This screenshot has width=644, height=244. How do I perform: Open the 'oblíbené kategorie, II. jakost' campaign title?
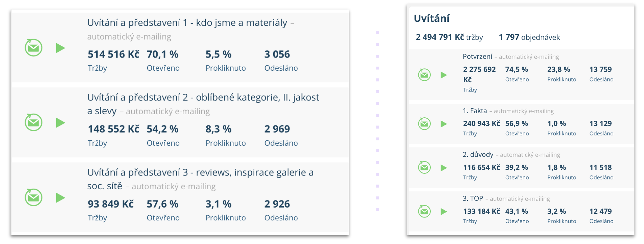(x=203, y=98)
